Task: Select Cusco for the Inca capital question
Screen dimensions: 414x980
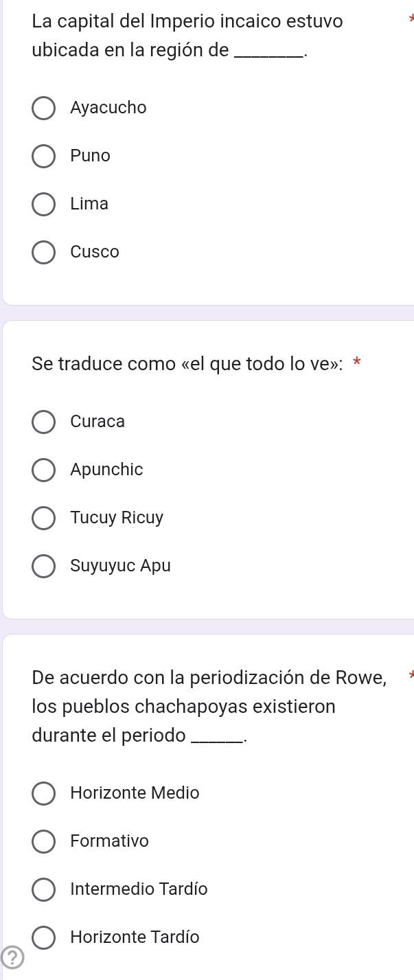Action: coord(43,252)
